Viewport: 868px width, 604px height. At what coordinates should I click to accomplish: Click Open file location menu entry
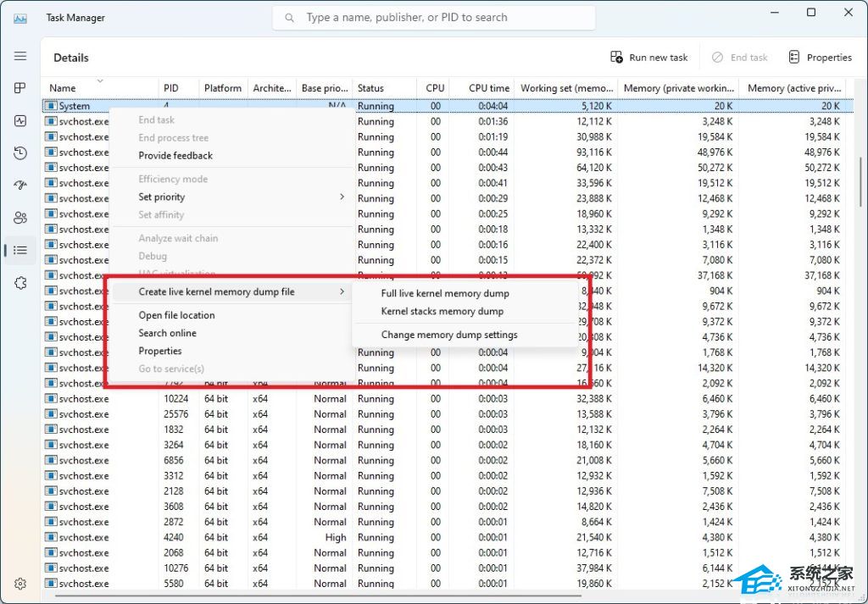coord(176,315)
